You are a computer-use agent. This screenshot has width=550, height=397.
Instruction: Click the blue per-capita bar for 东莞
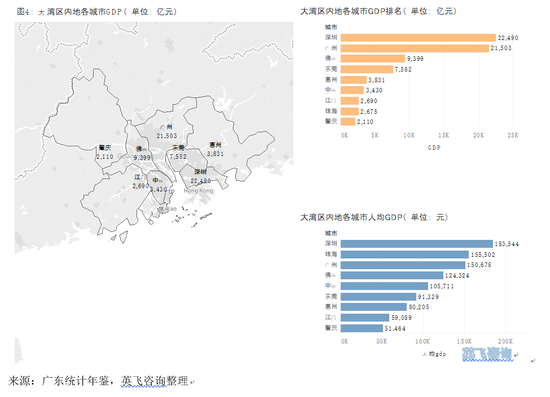point(378,296)
